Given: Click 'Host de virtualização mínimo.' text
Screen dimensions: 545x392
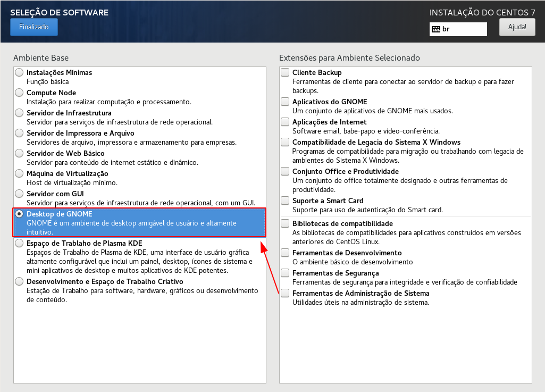Looking at the screenshot, I should (72, 182).
